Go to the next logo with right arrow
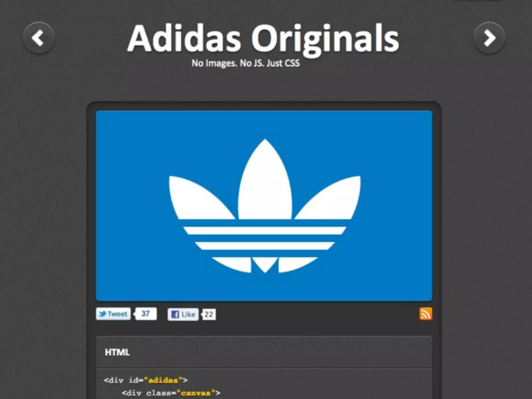The height and width of the screenshot is (399, 532). [489, 38]
